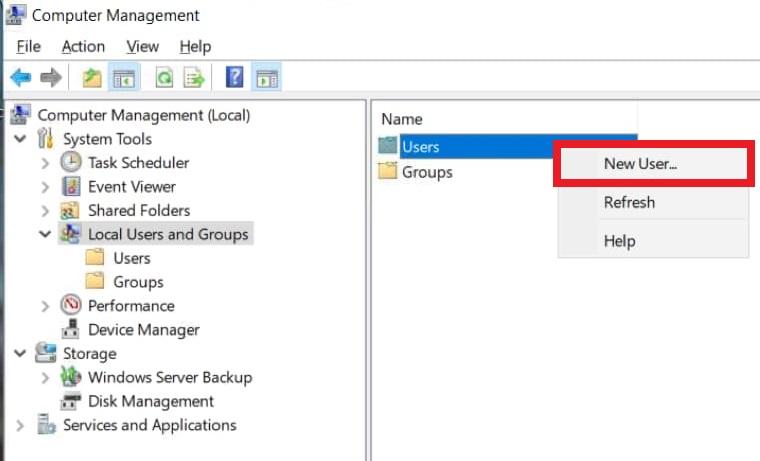Select Device Manager in the tree
The height and width of the screenshot is (461, 760).
point(143,330)
